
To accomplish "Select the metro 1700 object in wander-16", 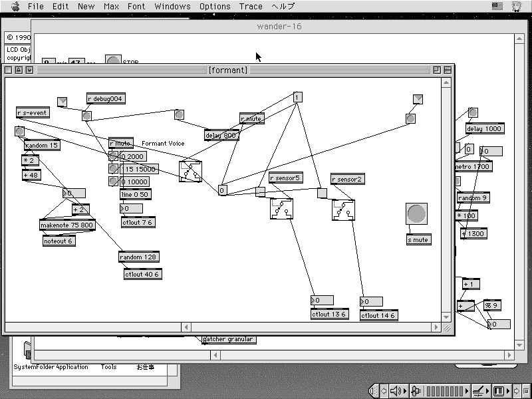I will click(x=473, y=167).
